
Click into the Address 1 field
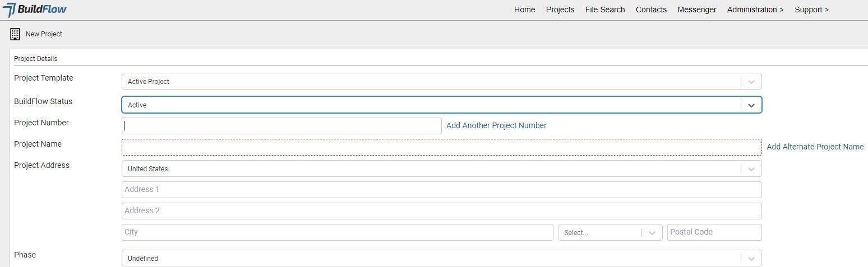pos(441,190)
